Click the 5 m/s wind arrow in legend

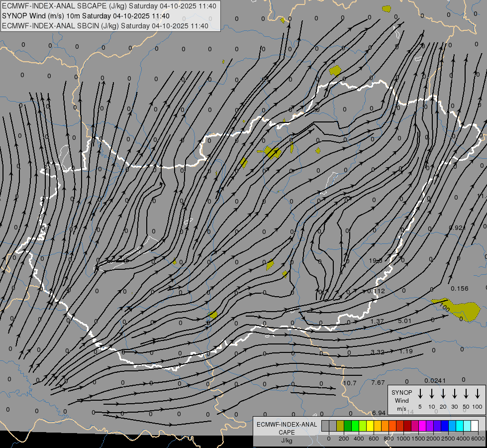420,394
